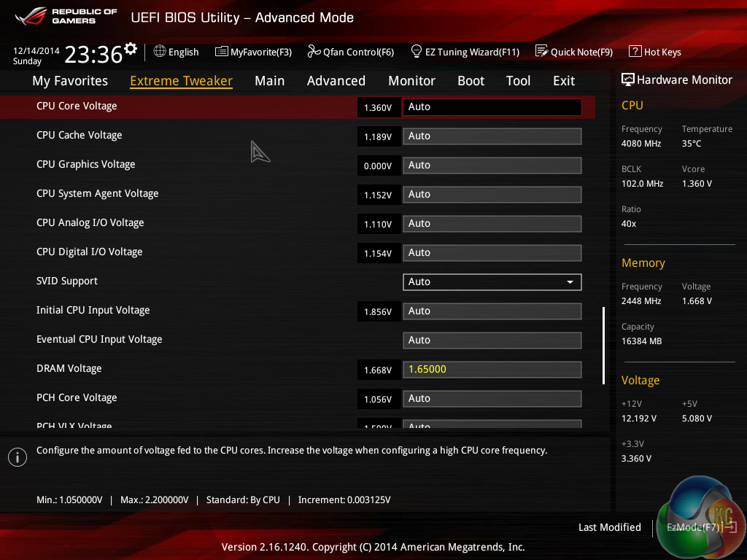Image resolution: width=747 pixels, height=560 pixels.
Task: Launch Qfan Control(F6)
Action: tap(351, 52)
